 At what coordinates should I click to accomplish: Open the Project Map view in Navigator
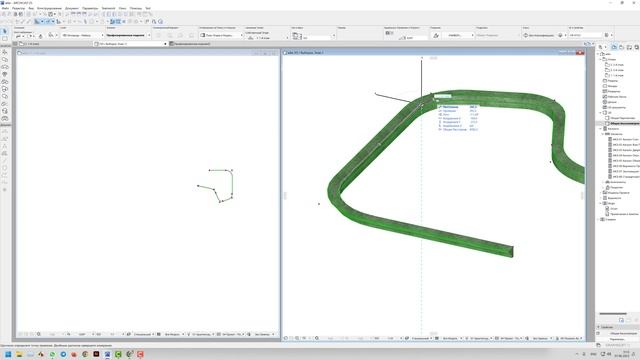coord(614,47)
